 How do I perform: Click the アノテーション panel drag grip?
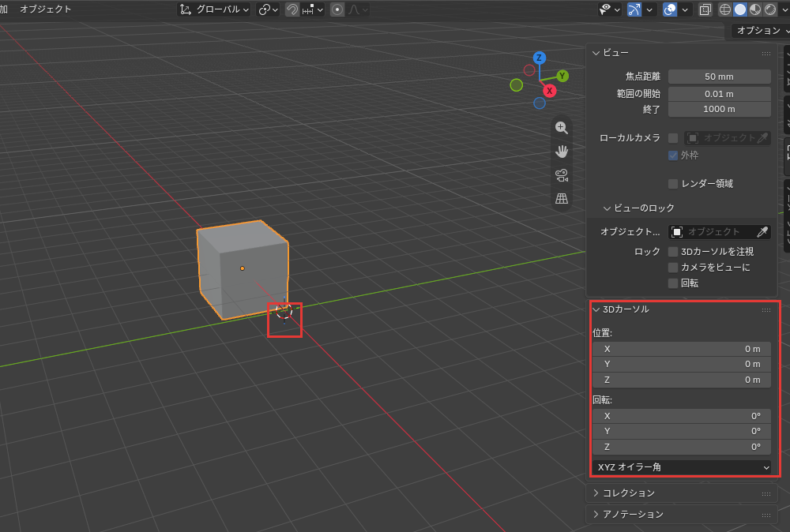(766, 515)
